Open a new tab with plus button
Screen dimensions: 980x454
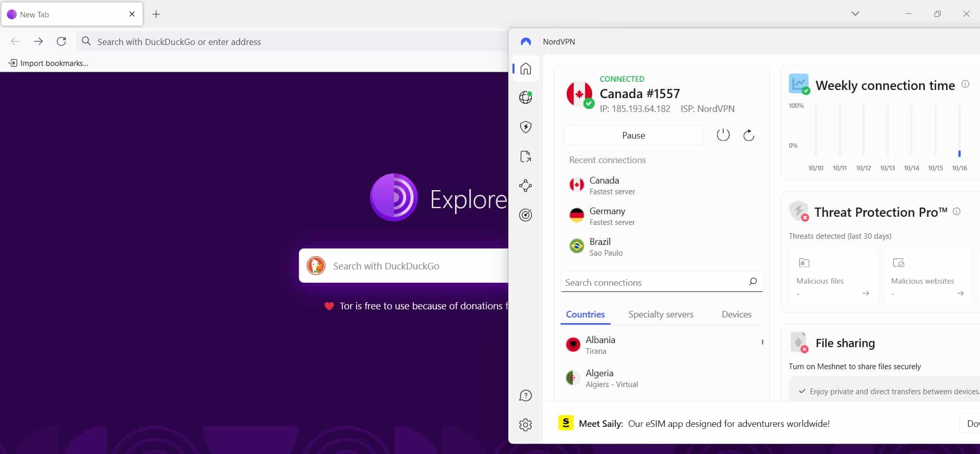(156, 14)
